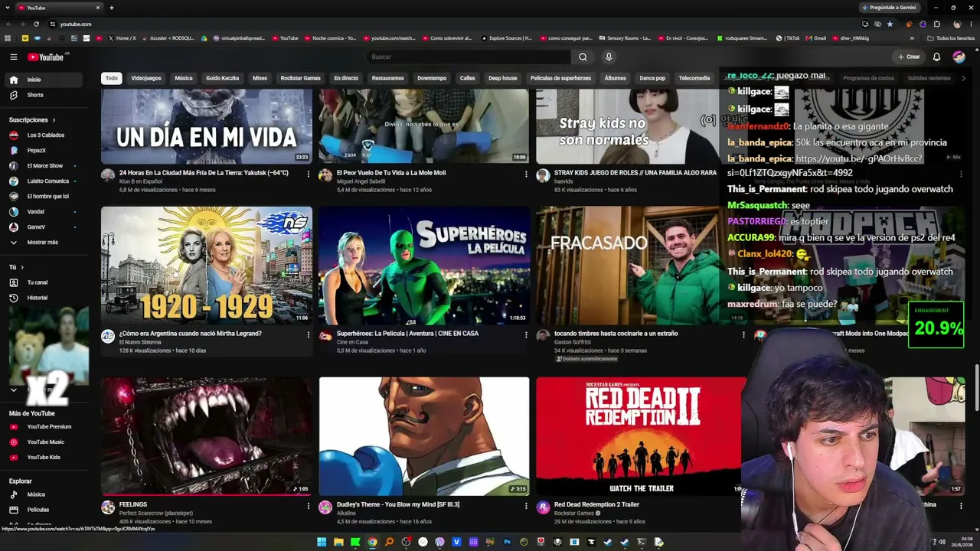Image resolution: width=980 pixels, height=551 pixels.
Task: Open options for Dudley's Theme video
Action: 526,506
